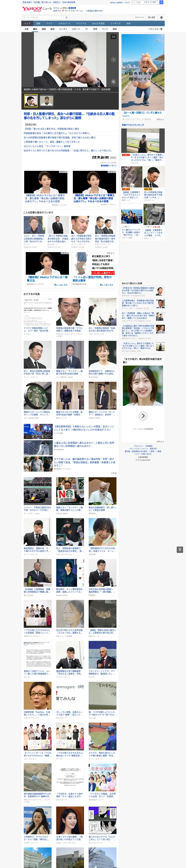Click scroll-to-top arrow button
Viewport: 186px width, 868px height.
pyautogui.click(x=180, y=550)
